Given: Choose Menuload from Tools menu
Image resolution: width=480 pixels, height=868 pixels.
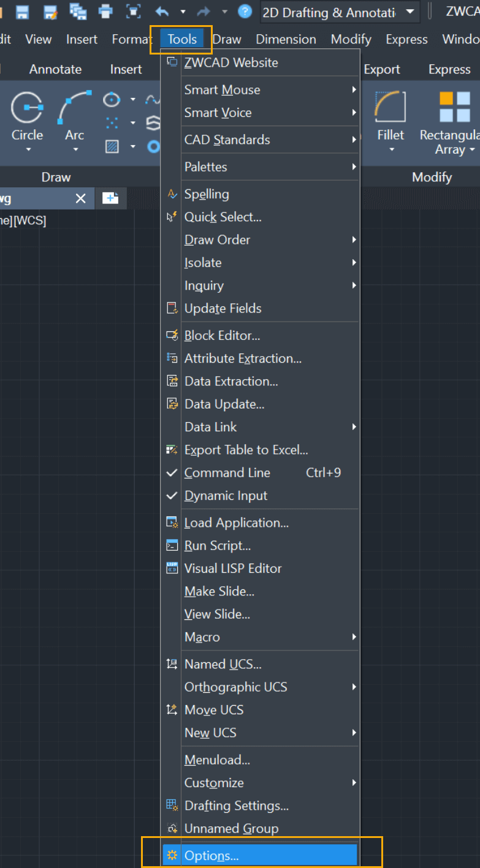Looking at the screenshot, I should (x=260, y=760).
